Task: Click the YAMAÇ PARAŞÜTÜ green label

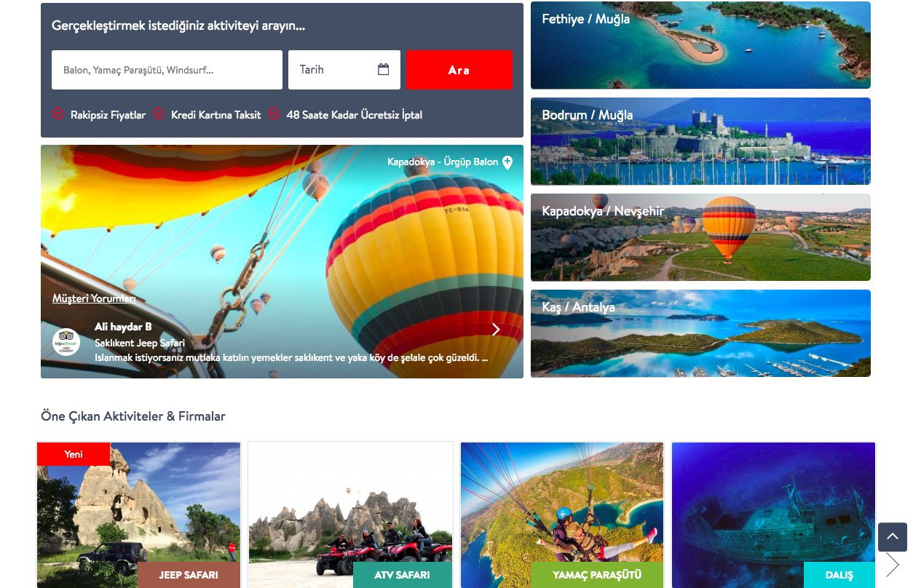Action: pos(597,575)
